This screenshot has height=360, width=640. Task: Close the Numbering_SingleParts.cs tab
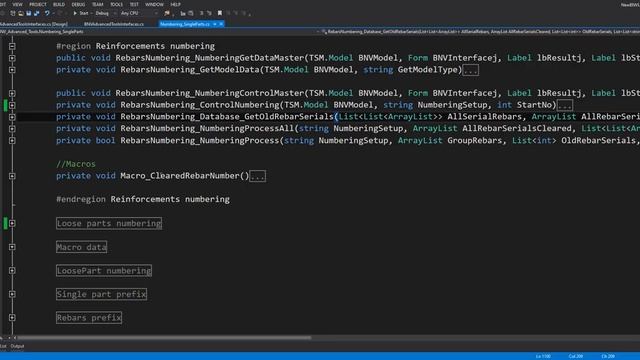[221, 24]
